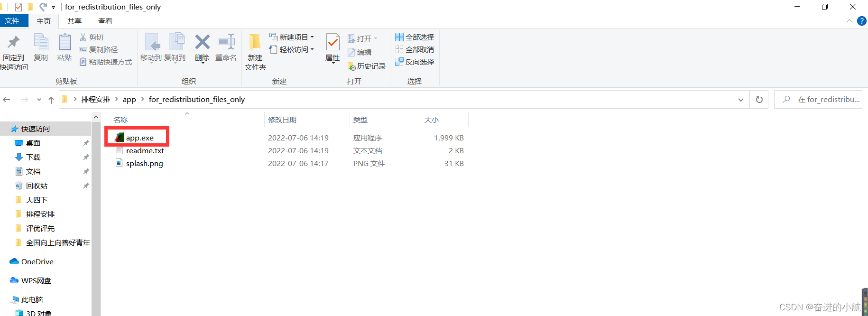Switch to 查看 view tab
This screenshot has width=868, height=316.
105,21
